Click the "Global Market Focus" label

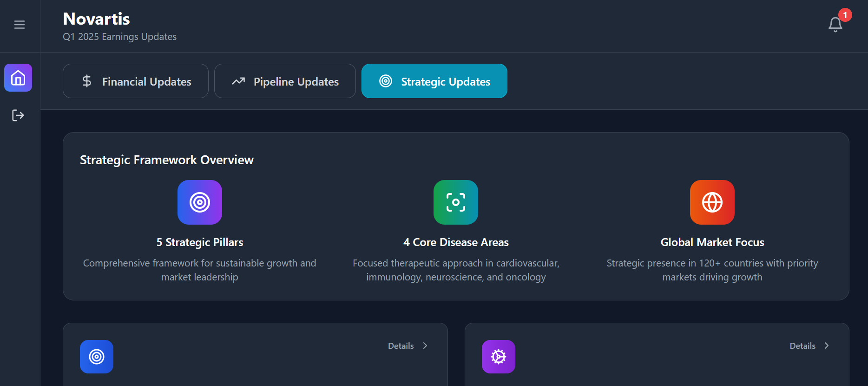coord(712,242)
